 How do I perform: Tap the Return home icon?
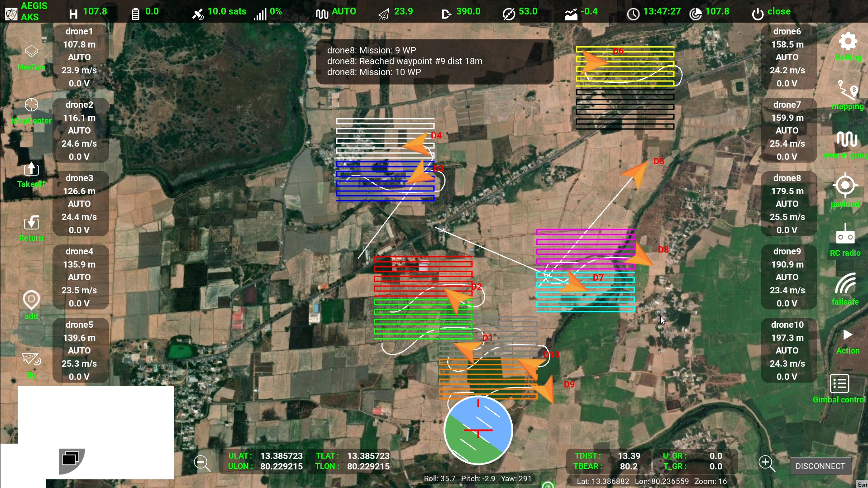(x=31, y=223)
